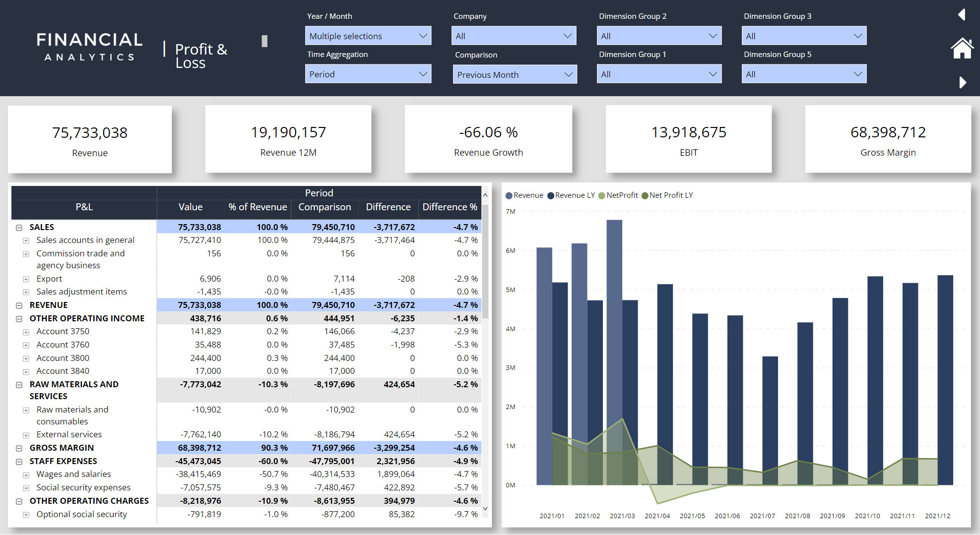Open the Year / Month dropdown
This screenshot has height=535, width=980.
368,36
